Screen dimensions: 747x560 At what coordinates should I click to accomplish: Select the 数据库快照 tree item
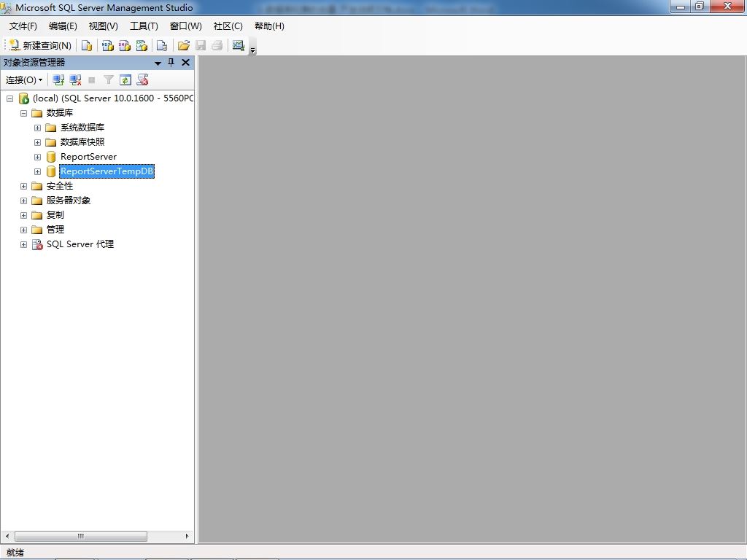pos(82,142)
